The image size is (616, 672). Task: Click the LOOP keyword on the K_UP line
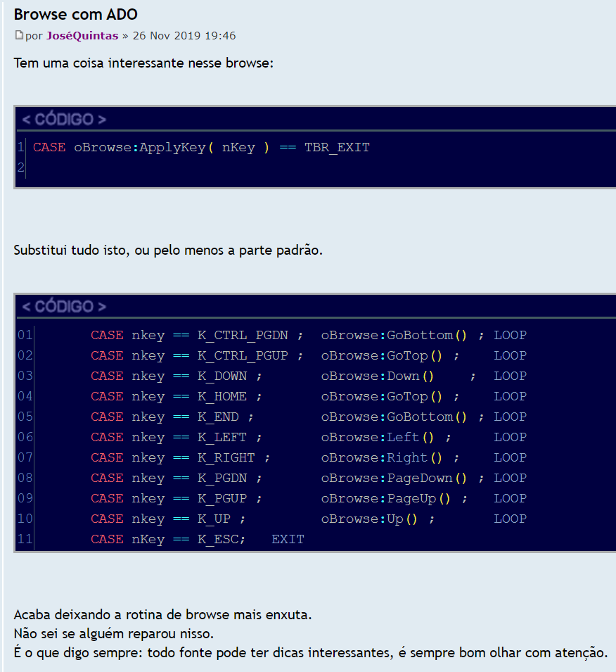(510, 519)
